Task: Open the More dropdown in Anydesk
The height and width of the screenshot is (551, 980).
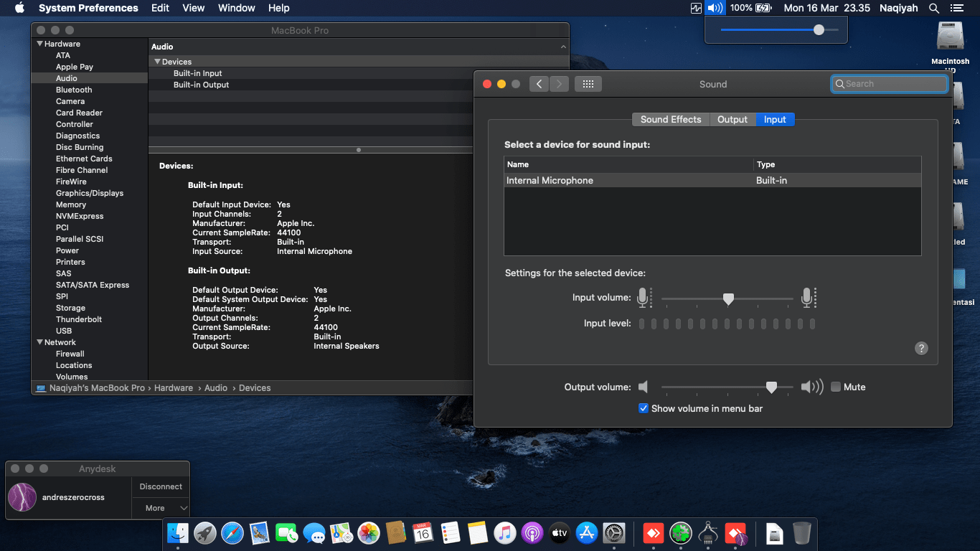Action: (161, 508)
